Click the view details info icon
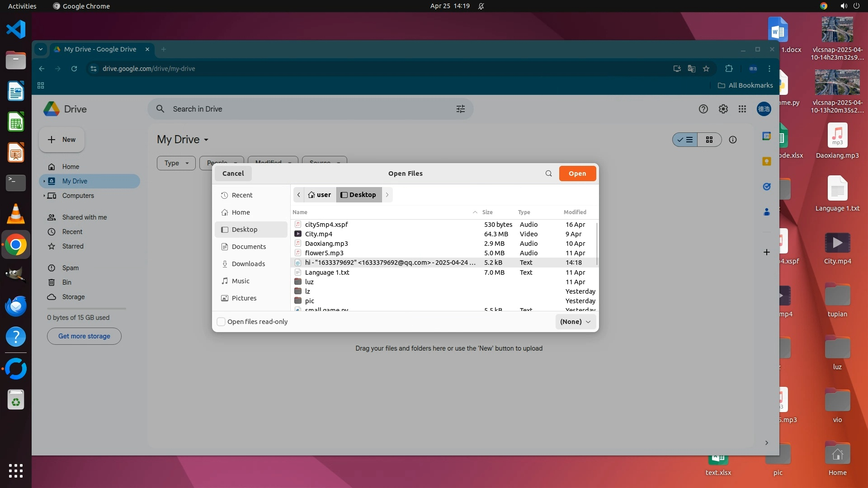The image size is (868, 488). (732, 140)
